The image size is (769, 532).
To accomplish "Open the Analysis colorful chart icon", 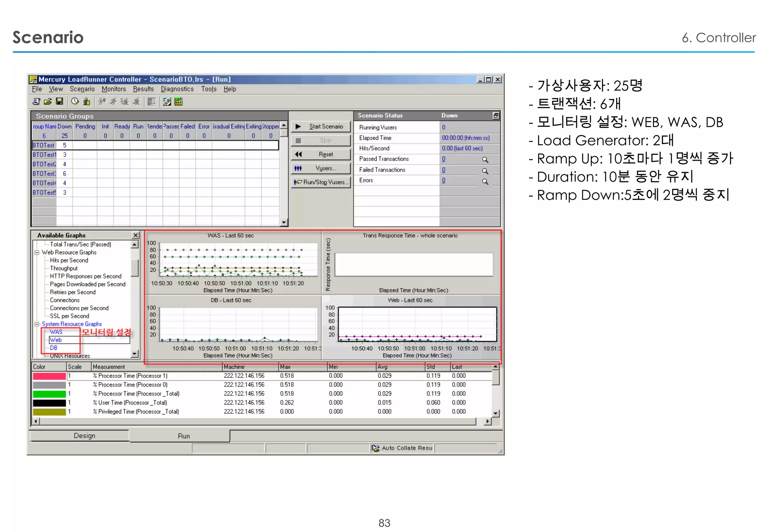I will tap(178, 101).
